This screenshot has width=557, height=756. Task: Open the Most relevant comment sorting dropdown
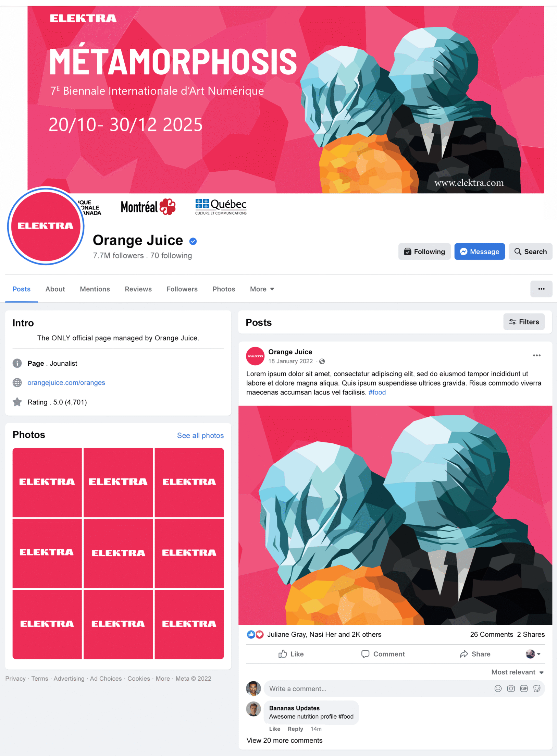tap(517, 672)
